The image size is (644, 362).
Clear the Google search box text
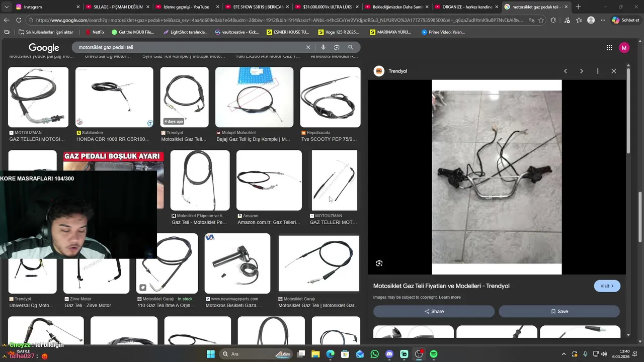[308, 47]
